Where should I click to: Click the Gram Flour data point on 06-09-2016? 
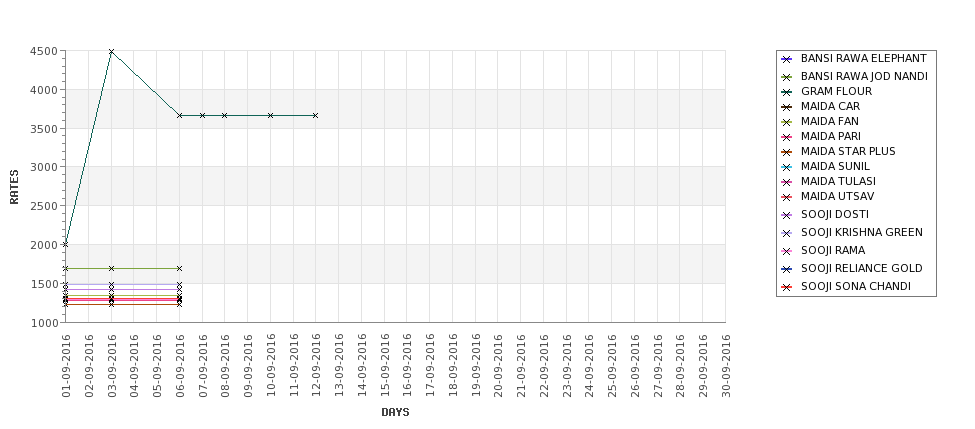point(180,116)
